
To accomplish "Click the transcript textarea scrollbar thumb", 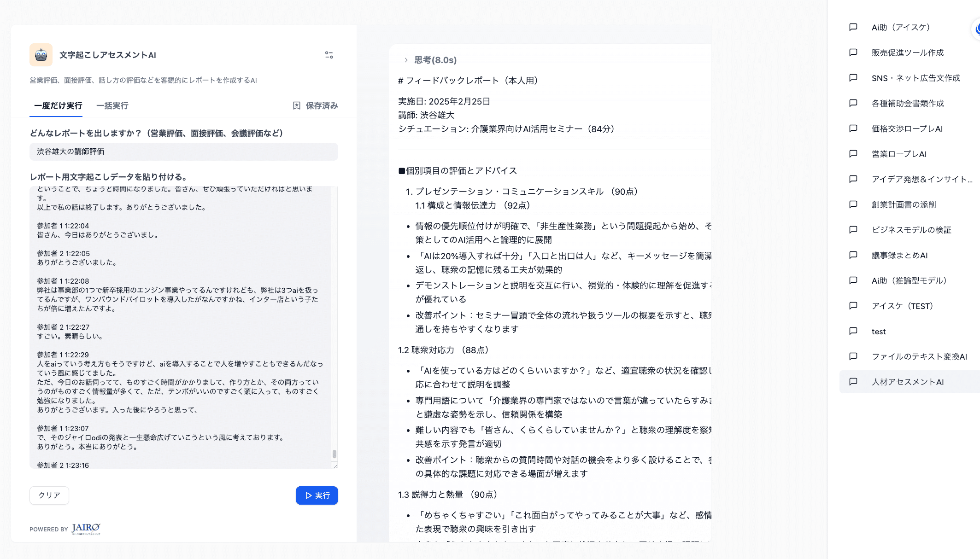I will point(334,454).
